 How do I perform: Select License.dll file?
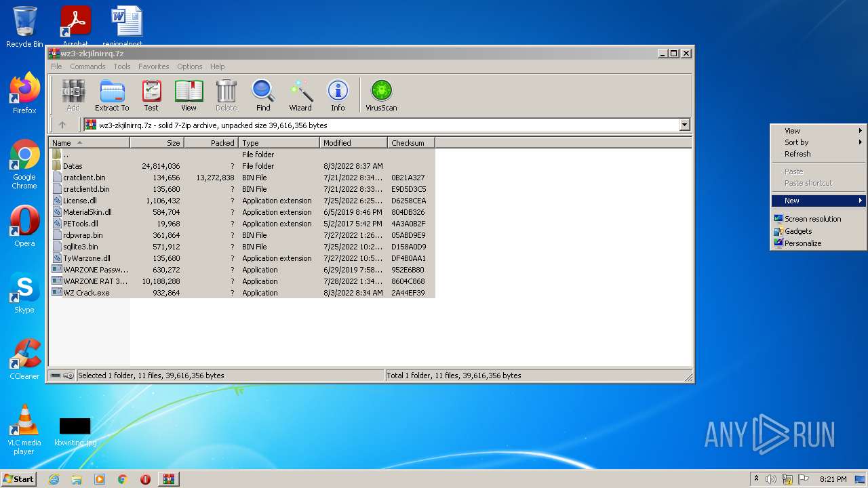243,201
